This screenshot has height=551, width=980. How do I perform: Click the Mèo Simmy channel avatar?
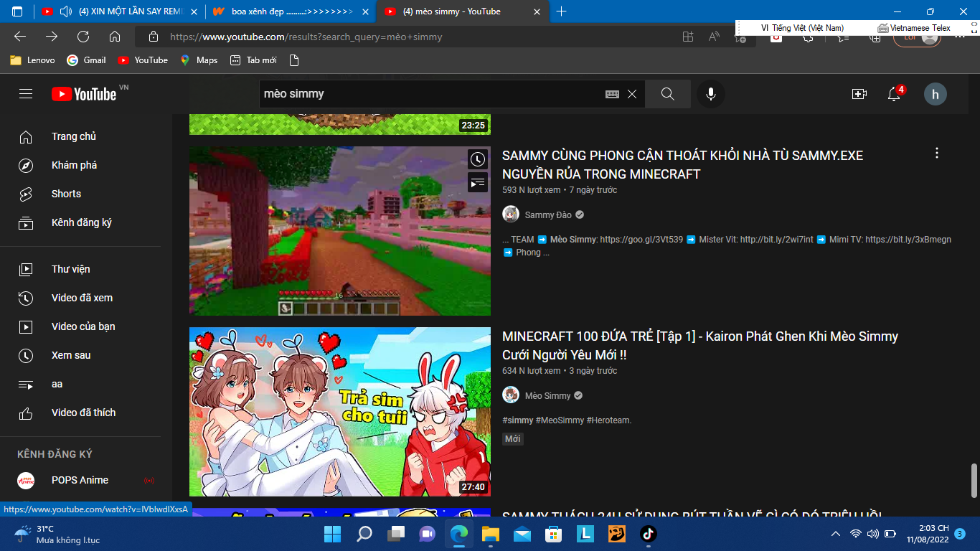click(511, 395)
